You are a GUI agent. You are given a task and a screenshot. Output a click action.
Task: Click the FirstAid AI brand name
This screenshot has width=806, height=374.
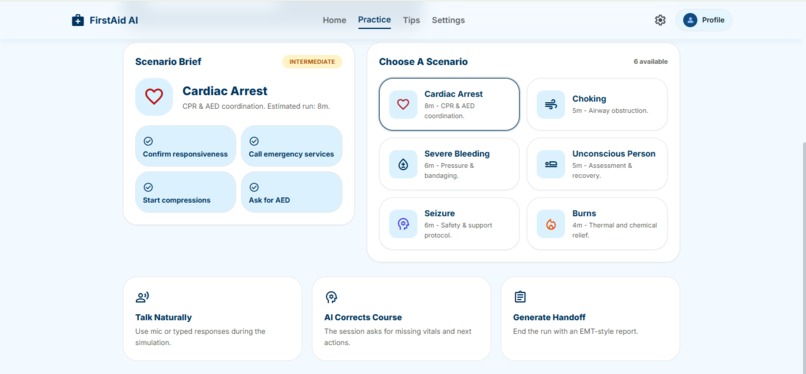(x=114, y=21)
